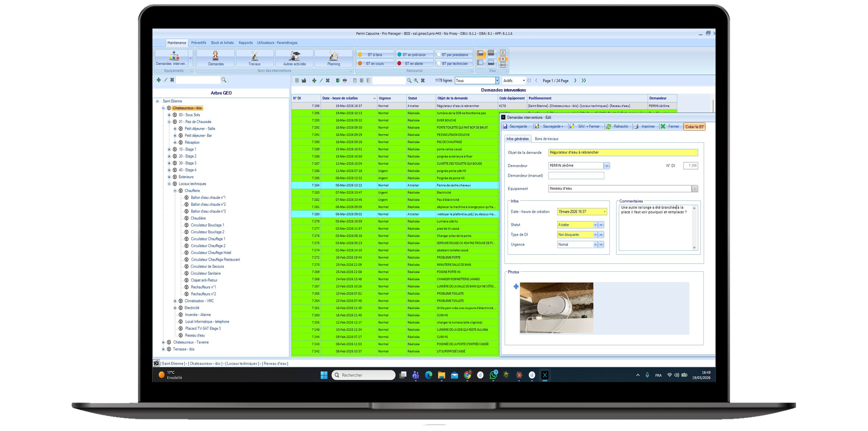Expand the Climatisation - VMC tree node
The image size is (868, 431).
click(x=175, y=301)
